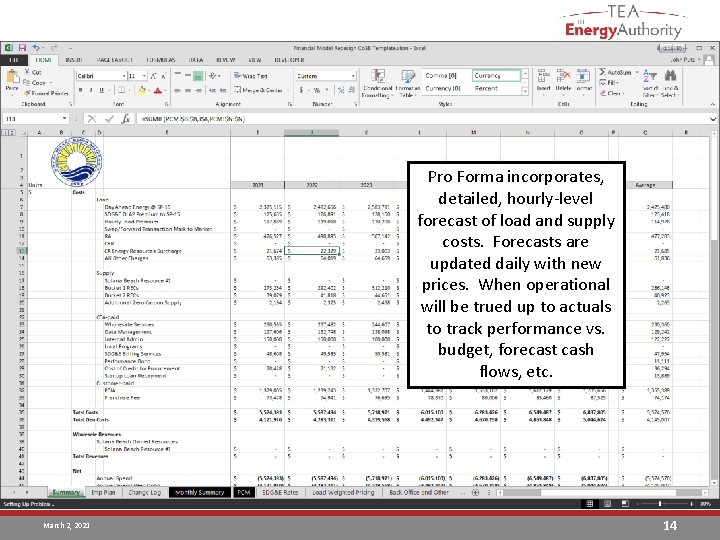Open Format as Table gallery

[407, 83]
